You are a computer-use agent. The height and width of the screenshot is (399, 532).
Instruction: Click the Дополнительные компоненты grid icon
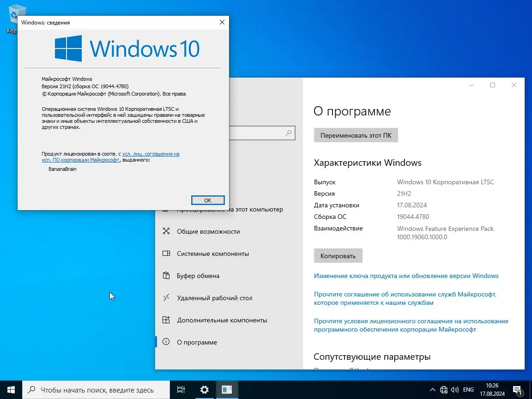[166, 320]
